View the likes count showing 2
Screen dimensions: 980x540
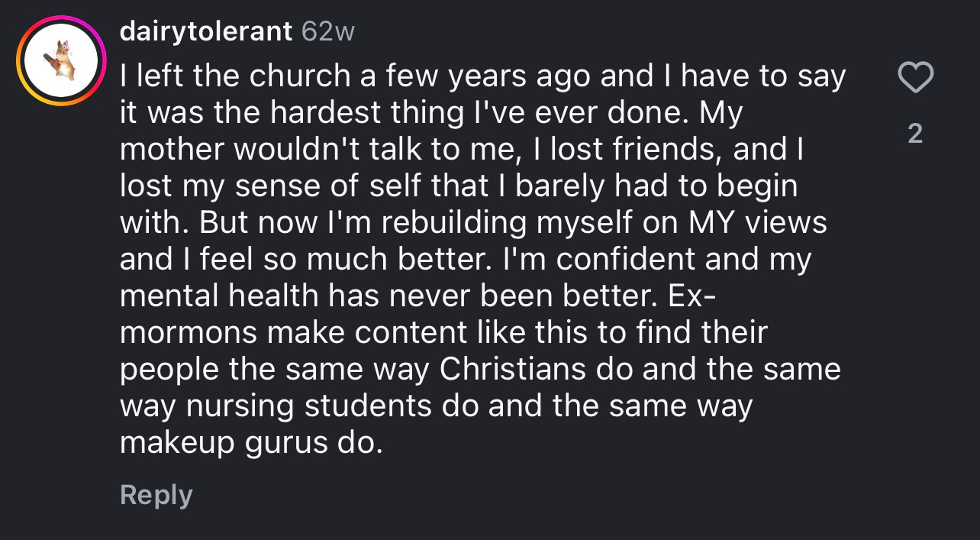coord(915,134)
